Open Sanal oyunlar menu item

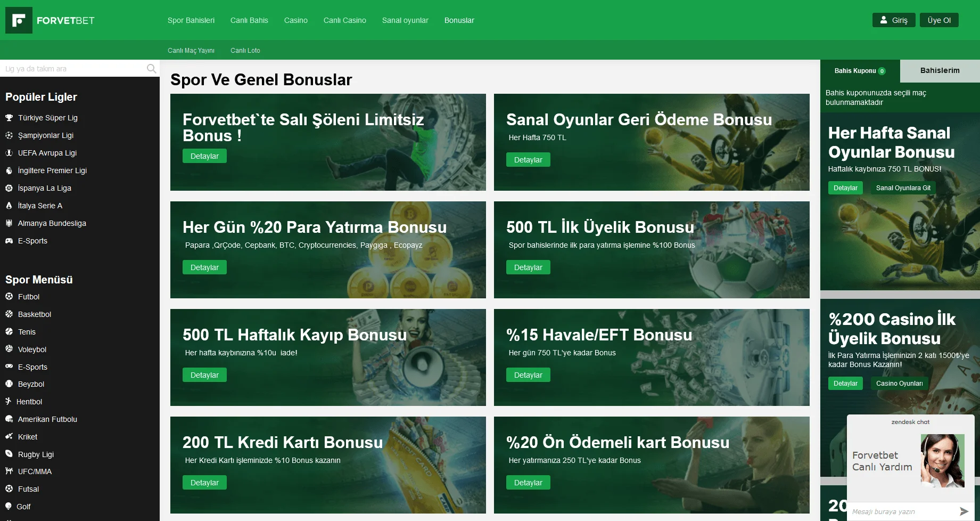tap(405, 20)
